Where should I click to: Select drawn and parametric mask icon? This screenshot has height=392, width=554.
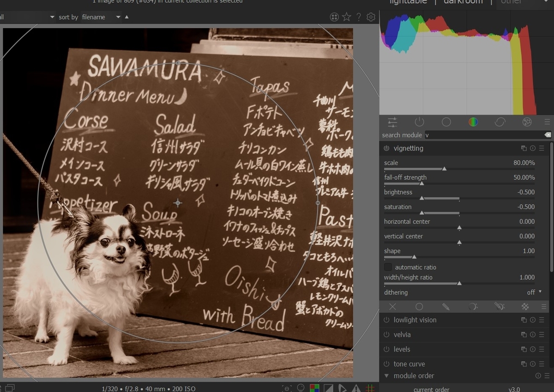pyautogui.click(x=499, y=307)
